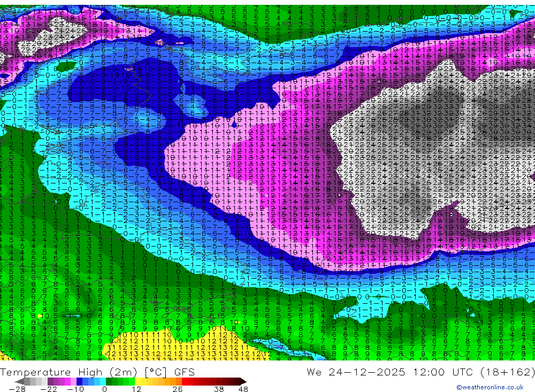The width and height of the screenshot is (535, 392).
Task: Click the 12 label on the legend
Action: pyautogui.click(x=136, y=389)
